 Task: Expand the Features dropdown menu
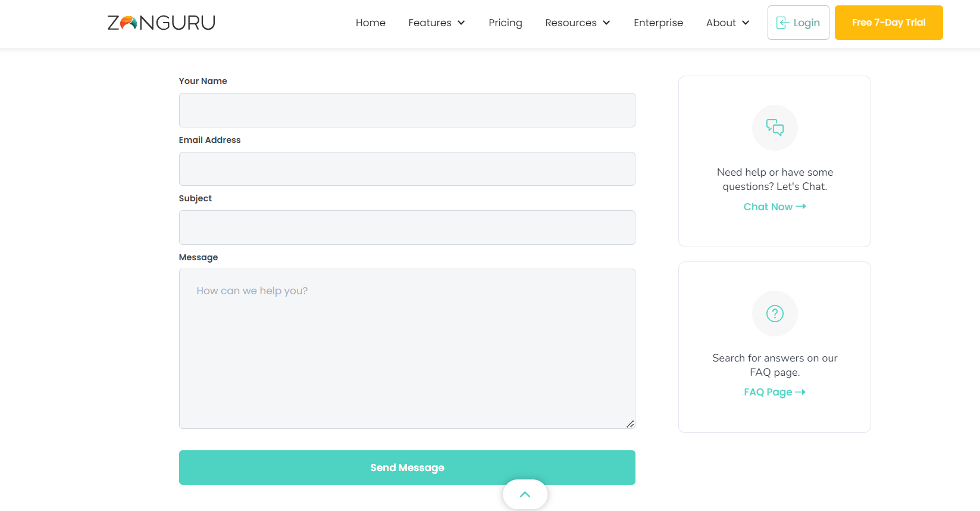437,23
